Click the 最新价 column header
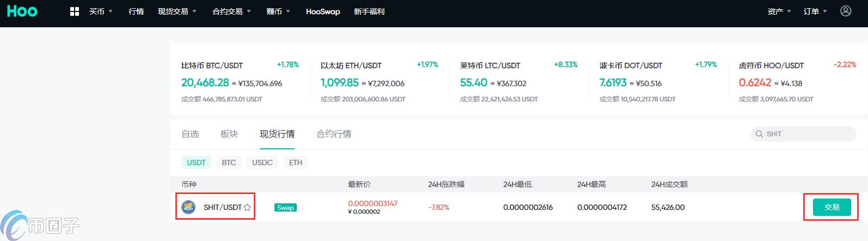The image size is (868, 241). (359, 184)
